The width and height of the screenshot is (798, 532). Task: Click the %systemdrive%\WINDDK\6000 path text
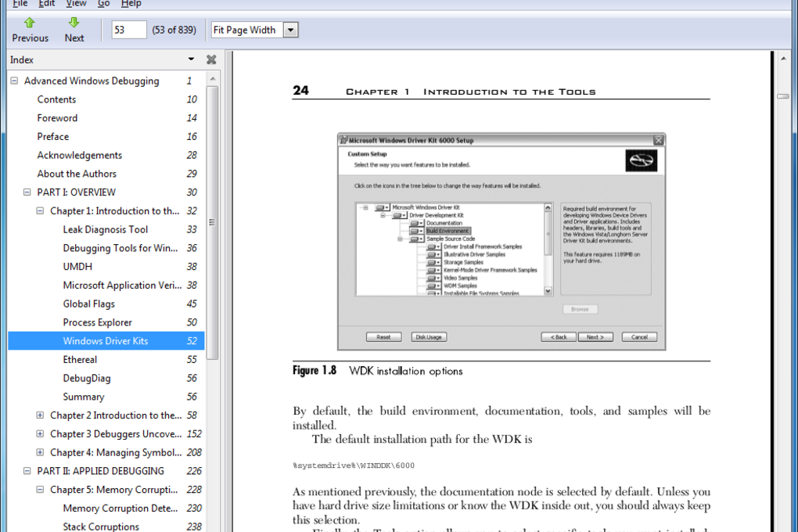point(354,465)
